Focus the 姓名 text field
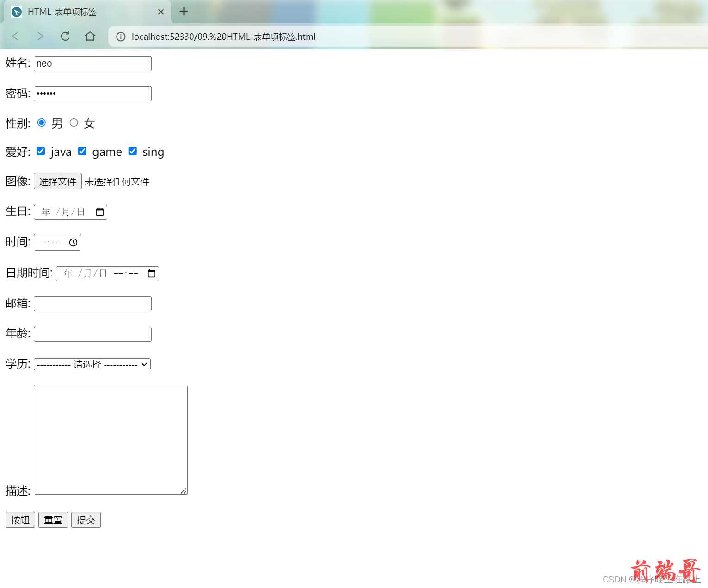Image resolution: width=708 pixels, height=588 pixels. [x=92, y=64]
